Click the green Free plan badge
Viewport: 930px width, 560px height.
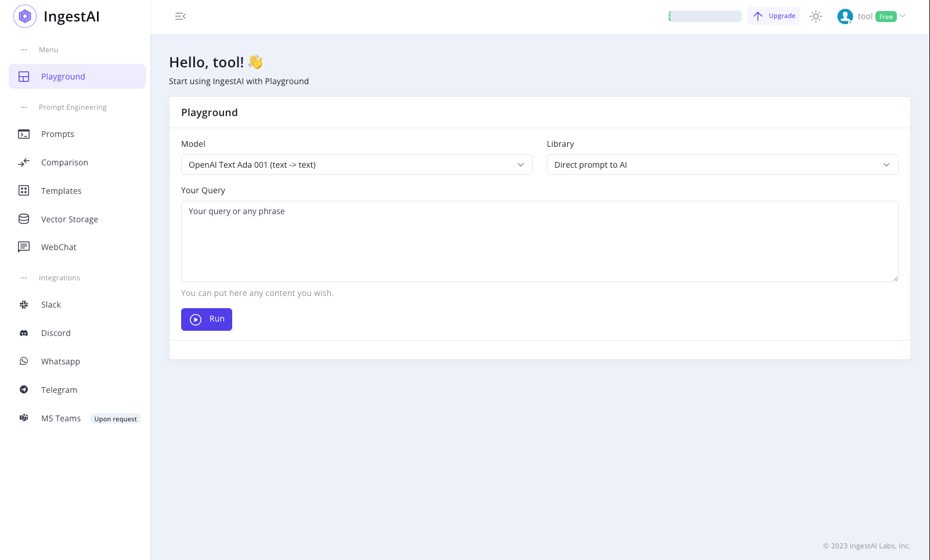(x=886, y=17)
